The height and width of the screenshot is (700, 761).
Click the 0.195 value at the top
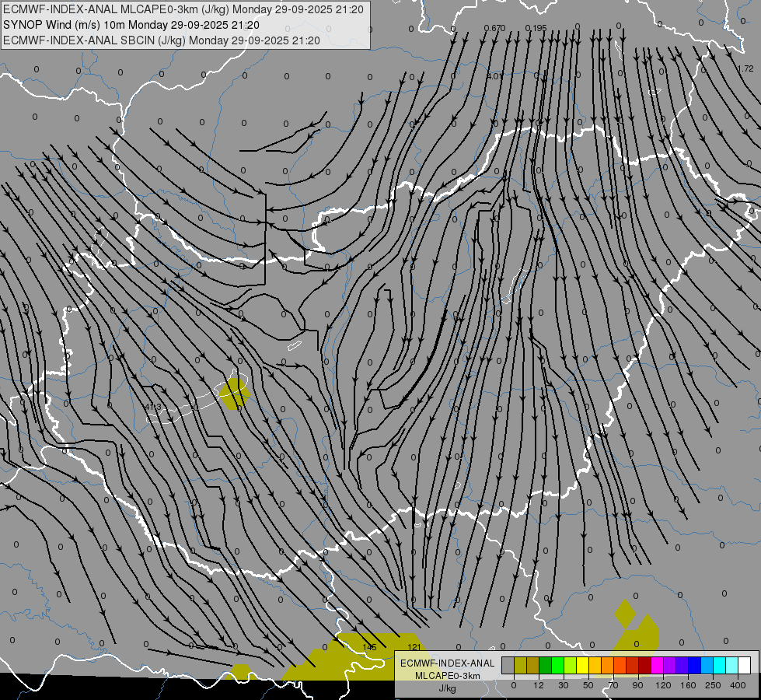click(x=536, y=28)
